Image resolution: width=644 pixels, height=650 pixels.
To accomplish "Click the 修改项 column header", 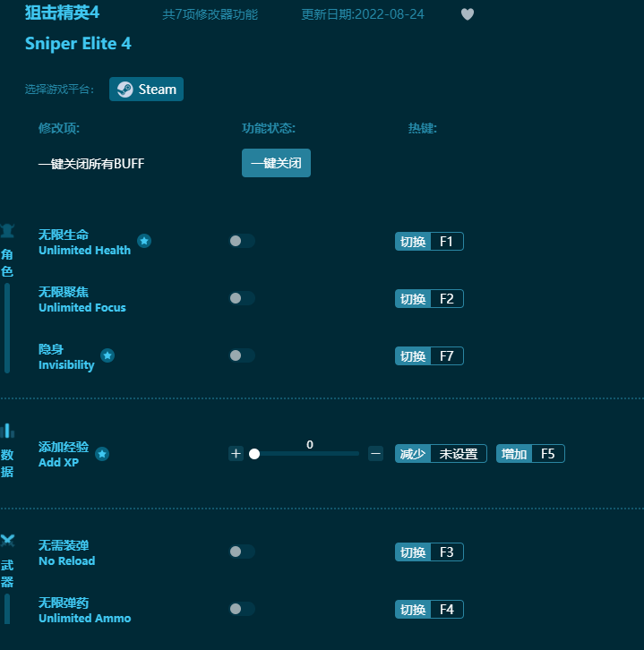I will point(59,128).
